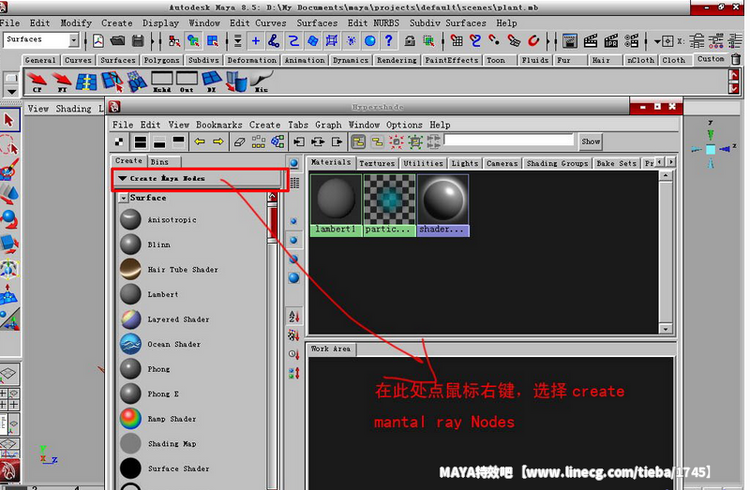Click the trash icon beside Custom shelf
The width and height of the screenshot is (750, 490).
click(x=736, y=59)
